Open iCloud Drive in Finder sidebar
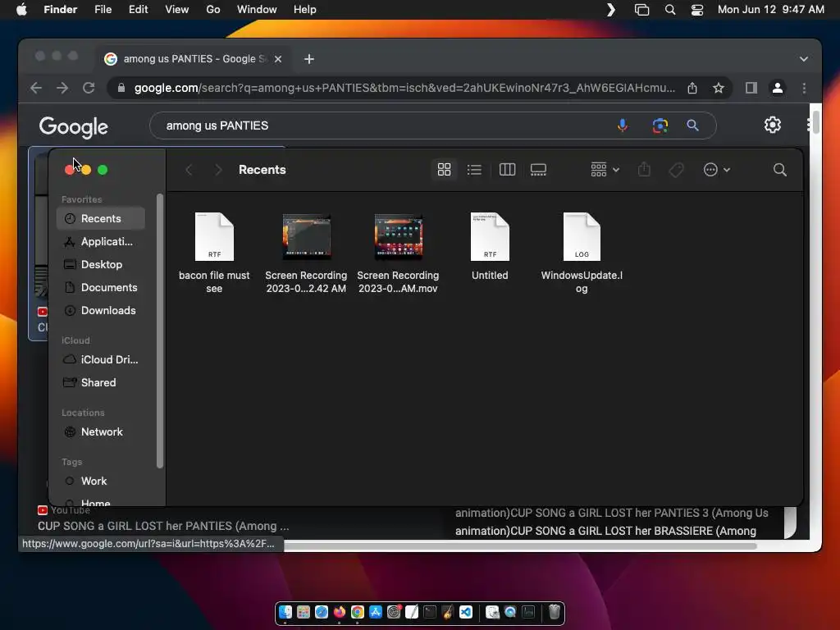This screenshot has height=630, width=840. [101, 360]
